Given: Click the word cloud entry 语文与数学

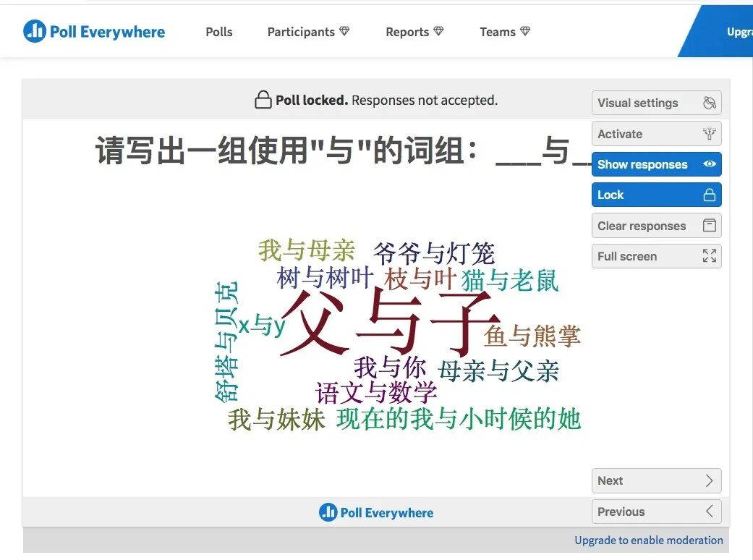Looking at the screenshot, I should tap(376, 392).
